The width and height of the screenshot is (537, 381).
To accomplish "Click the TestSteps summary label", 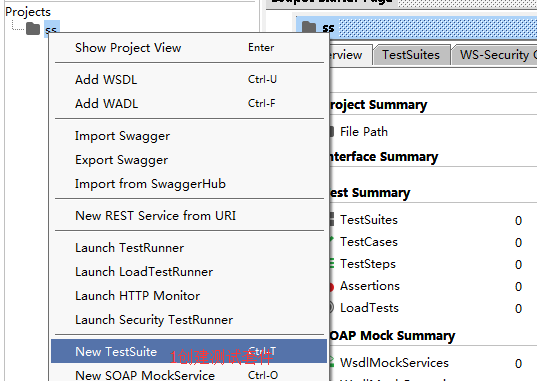I will click(x=368, y=264).
